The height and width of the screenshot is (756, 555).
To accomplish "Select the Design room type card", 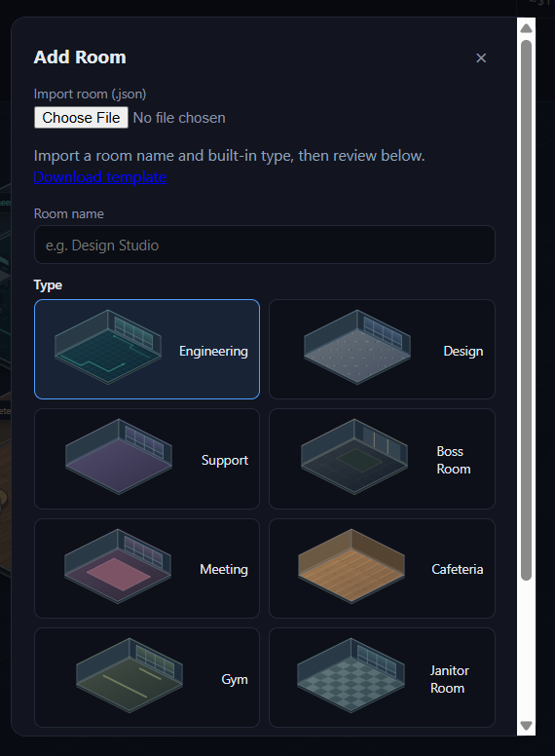I will coord(382,349).
